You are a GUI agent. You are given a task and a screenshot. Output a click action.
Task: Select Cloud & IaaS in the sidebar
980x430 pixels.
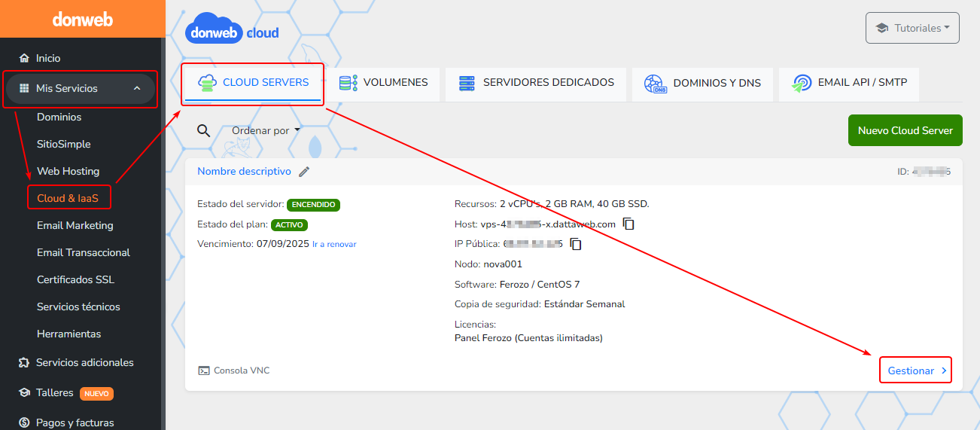pyautogui.click(x=68, y=198)
